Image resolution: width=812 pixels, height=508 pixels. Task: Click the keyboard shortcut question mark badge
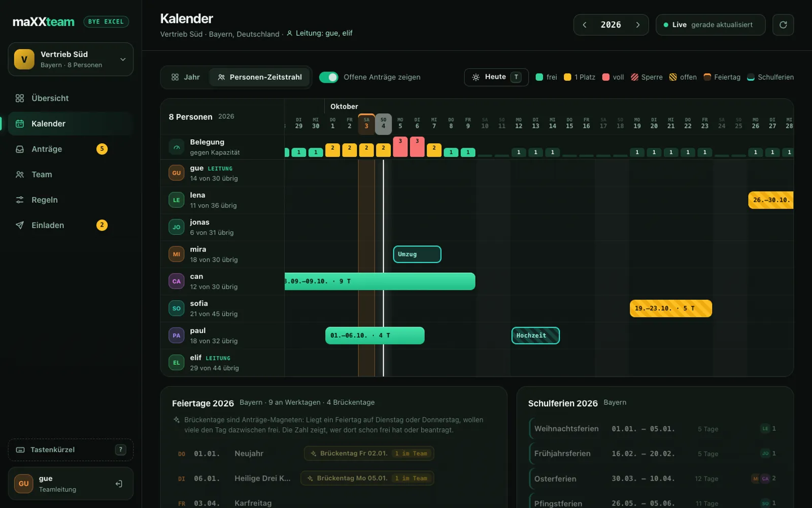pyautogui.click(x=120, y=450)
